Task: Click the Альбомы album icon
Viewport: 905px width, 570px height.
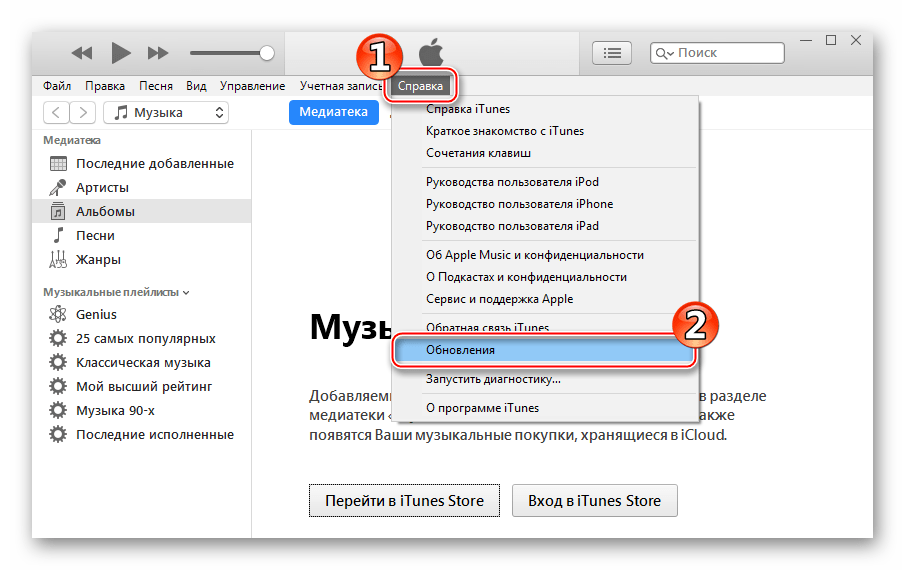Action: [58, 212]
